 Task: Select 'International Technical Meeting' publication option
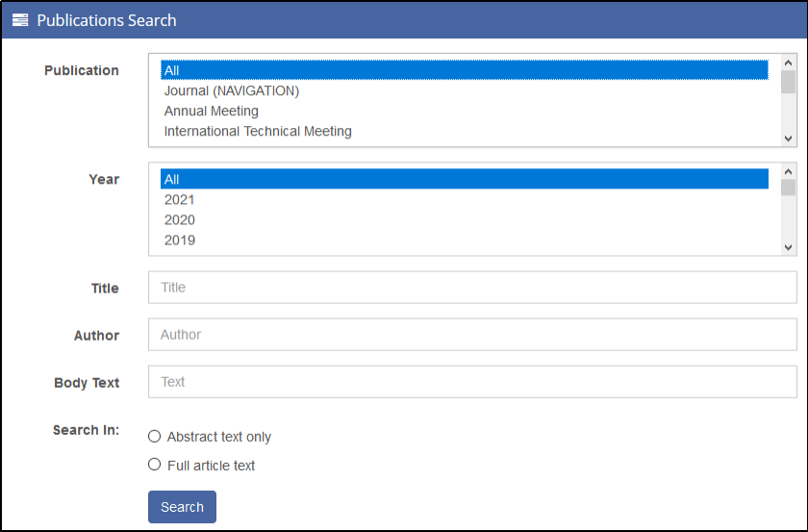(x=258, y=131)
